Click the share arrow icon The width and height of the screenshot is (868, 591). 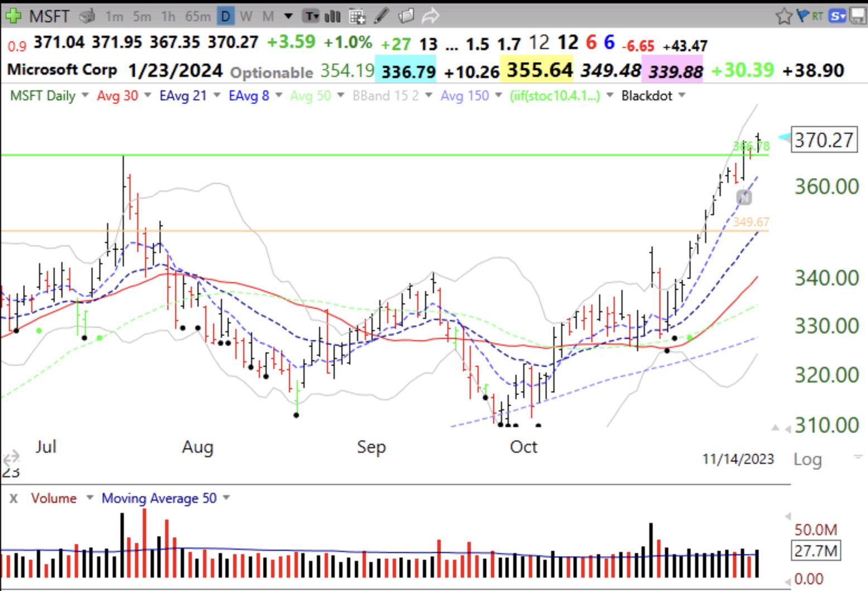point(430,16)
